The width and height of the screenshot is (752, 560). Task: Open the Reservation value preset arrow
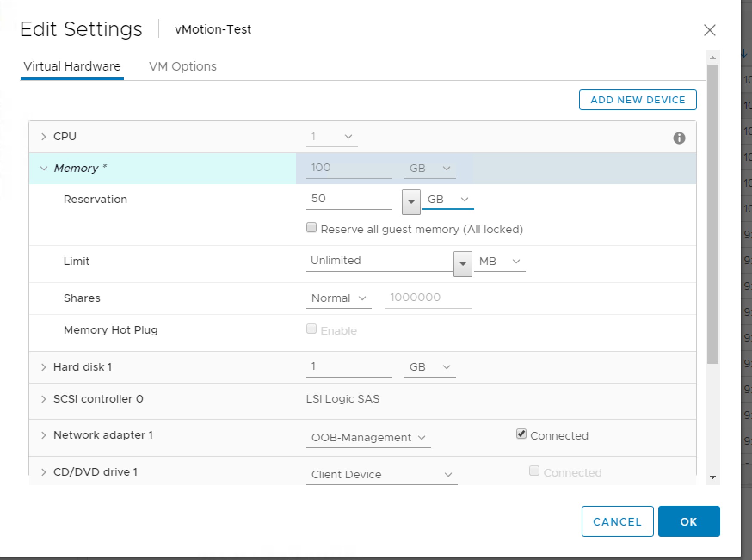tap(411, 202)
